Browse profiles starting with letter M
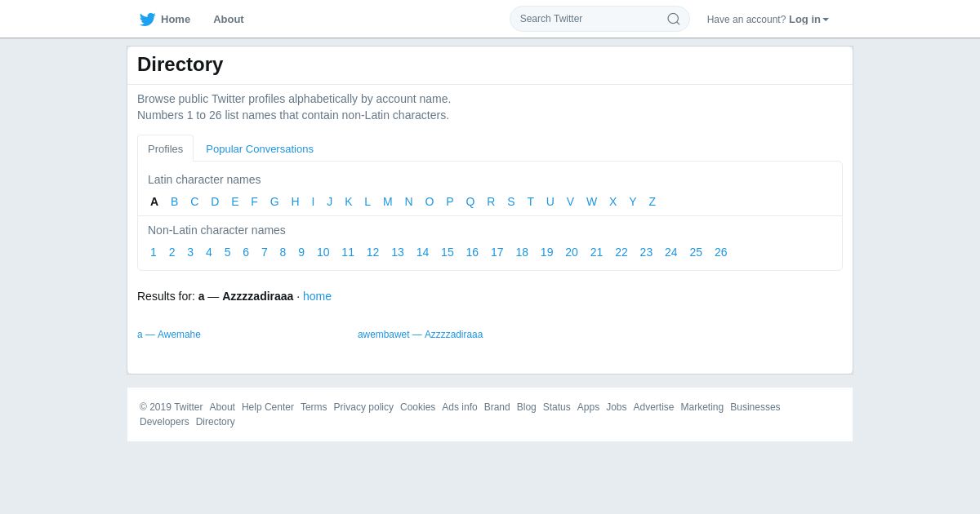Image resolution: width=980 pixels, height=514 pixels. click(388, 202)
